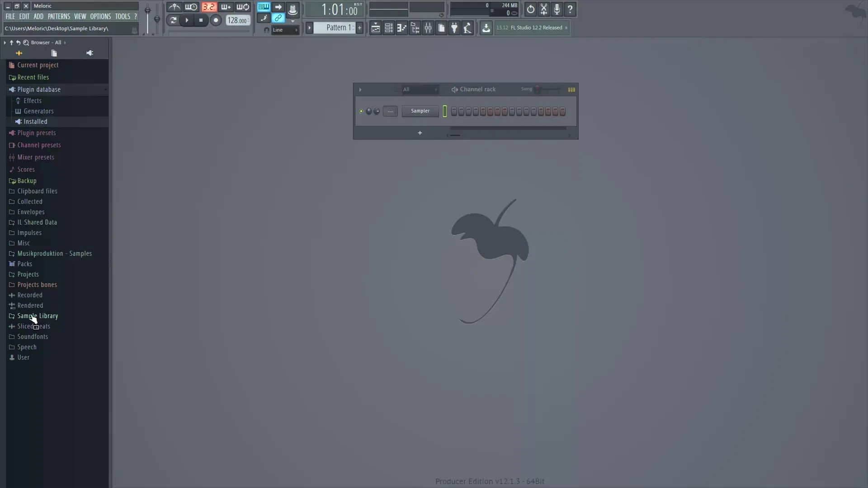Image resolution: width=868 pixels, height=488 pixels.
Task: Click the graph editor icon in Channel rack
Action: (x=571, y=89)
